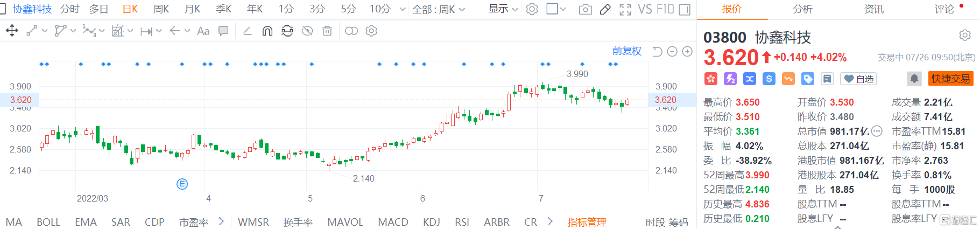Viewport: 980px width, 229px height.
Task: Switch to 分时 intraday view
Action: (x=70, y=9)
